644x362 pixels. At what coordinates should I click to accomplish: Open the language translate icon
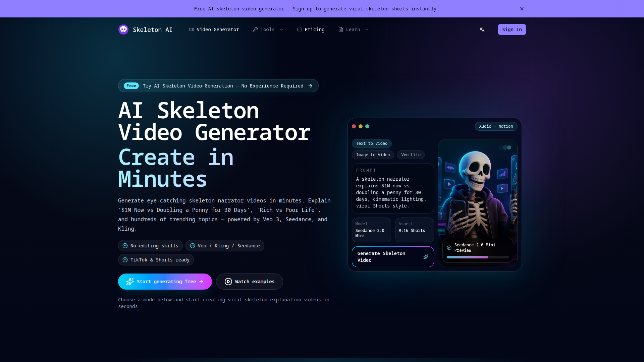482,29
